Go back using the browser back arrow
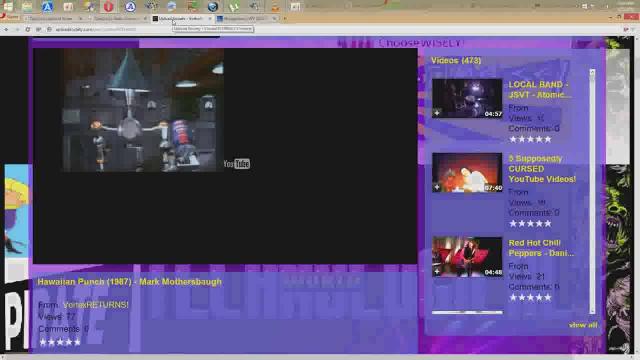 (6, 29)
